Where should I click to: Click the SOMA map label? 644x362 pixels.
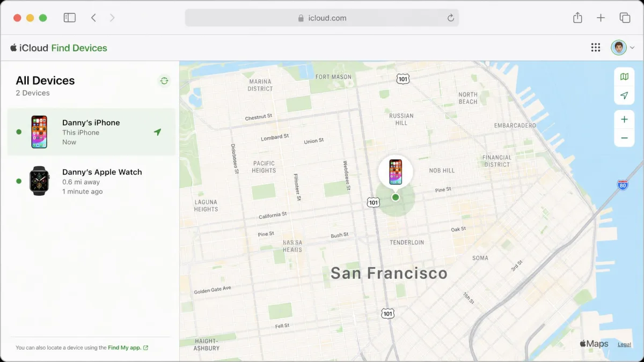(480, 258)
